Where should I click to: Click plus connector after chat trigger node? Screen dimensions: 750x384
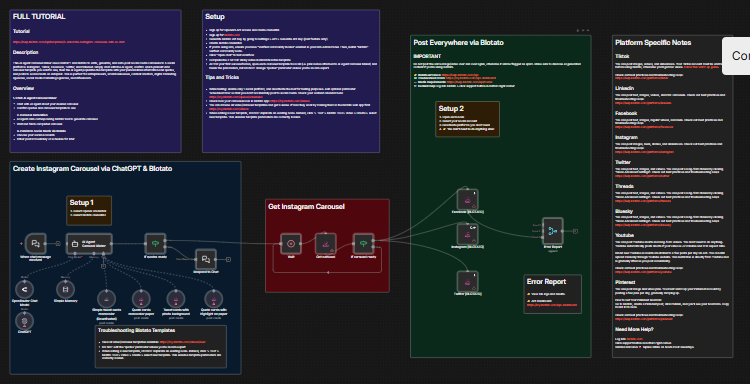pos(58,243)
